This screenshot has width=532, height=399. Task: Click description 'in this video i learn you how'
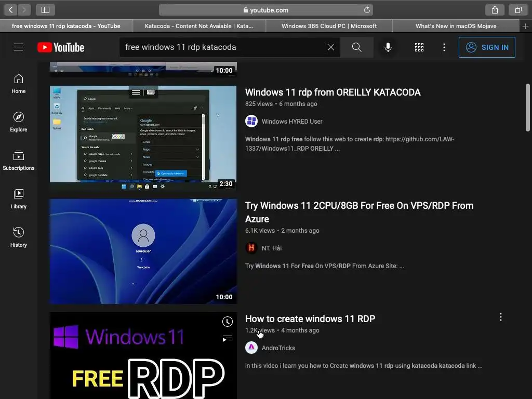364,366
